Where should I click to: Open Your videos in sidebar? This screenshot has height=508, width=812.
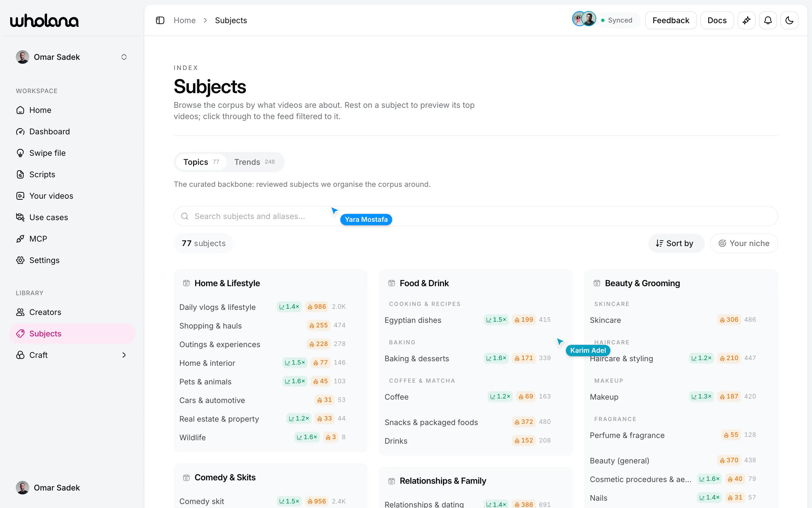[x=72, y=196]
